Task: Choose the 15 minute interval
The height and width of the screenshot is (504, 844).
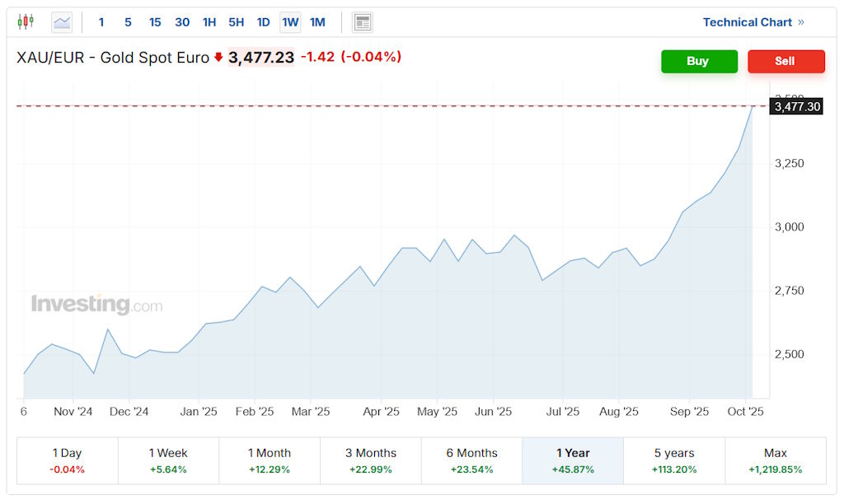Action: click(155, 22)
